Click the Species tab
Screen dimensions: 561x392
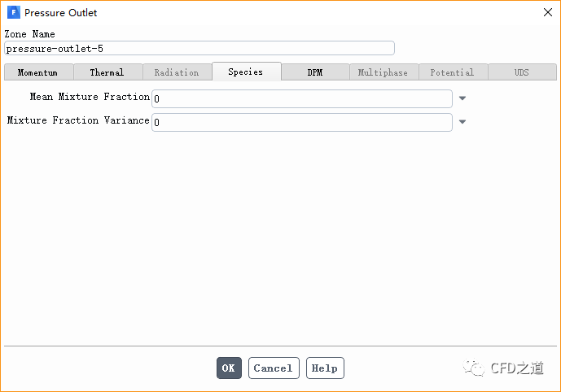[x=246, y=72]
